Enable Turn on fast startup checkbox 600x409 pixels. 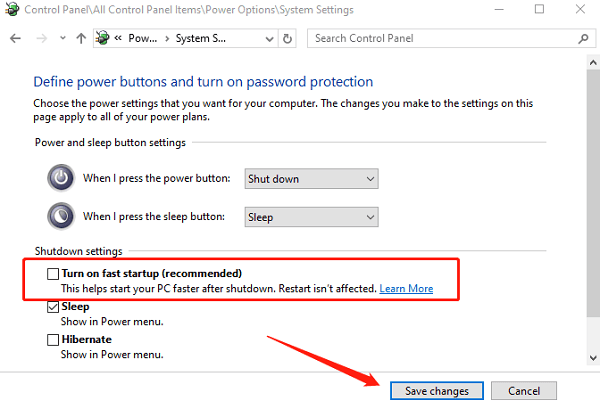click(x=53, y=273)
